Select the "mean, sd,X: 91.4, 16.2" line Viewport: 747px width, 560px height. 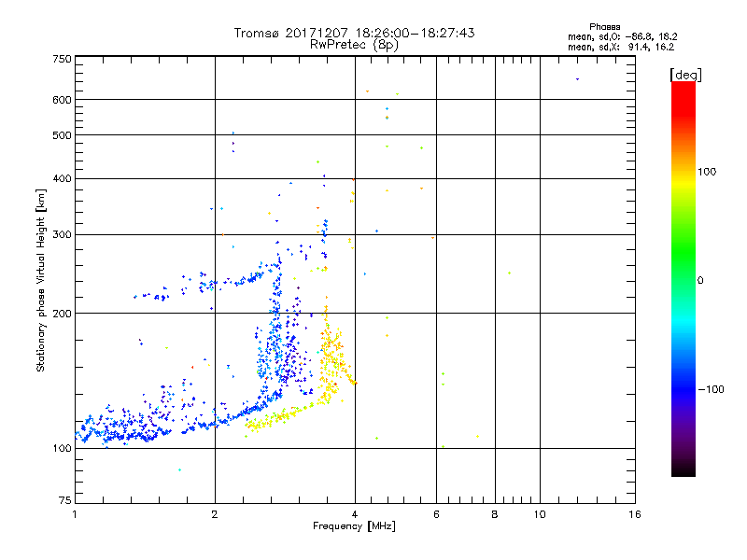(621, 47)
